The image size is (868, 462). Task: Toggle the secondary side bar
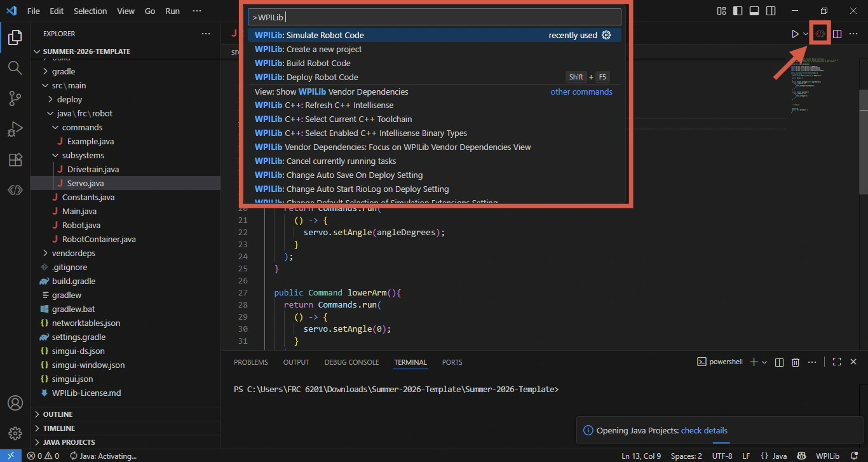point(771,11)
